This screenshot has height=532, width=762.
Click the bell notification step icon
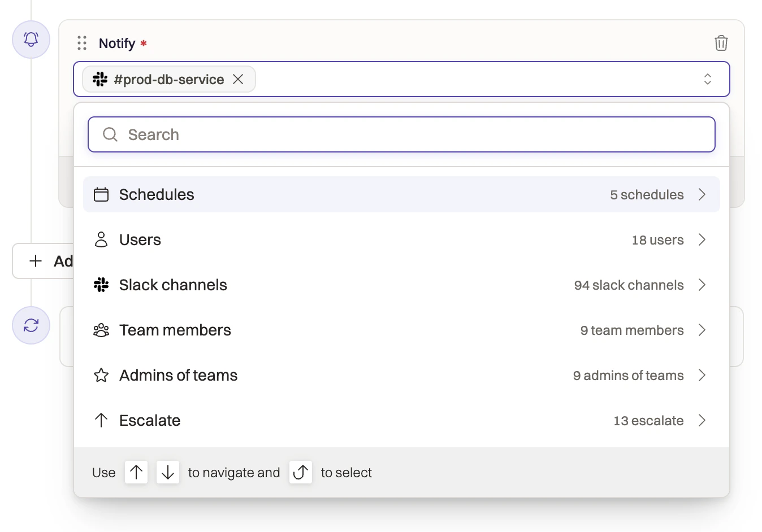tap(31, 39)
